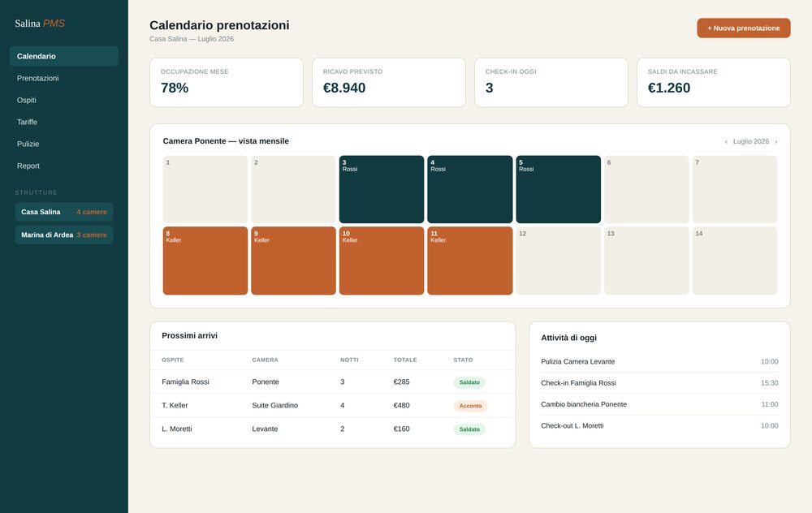Click the €285 total cell
Viewport: 812px width, 513px height.
[x=401, y=382]
